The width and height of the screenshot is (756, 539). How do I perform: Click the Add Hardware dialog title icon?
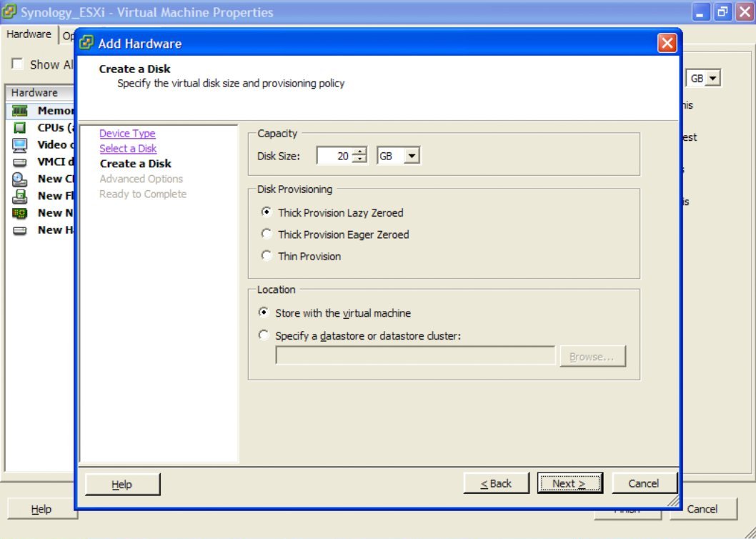coord(86,43)
